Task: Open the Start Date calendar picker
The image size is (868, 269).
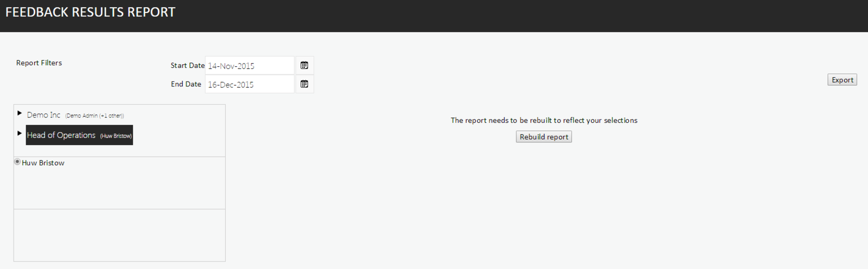Action: 304,66
